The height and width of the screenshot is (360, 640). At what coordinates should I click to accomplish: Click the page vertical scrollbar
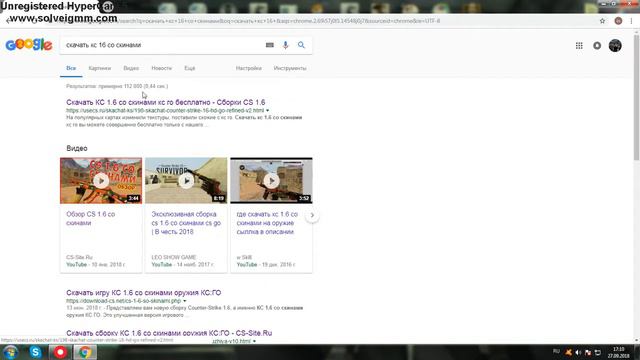(x=636, y=98)
